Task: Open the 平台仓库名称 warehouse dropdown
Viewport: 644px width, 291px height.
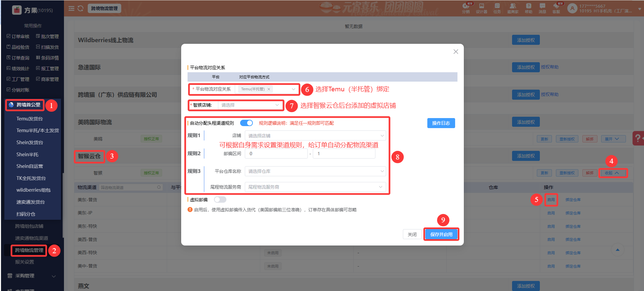Action: point(315,171)
